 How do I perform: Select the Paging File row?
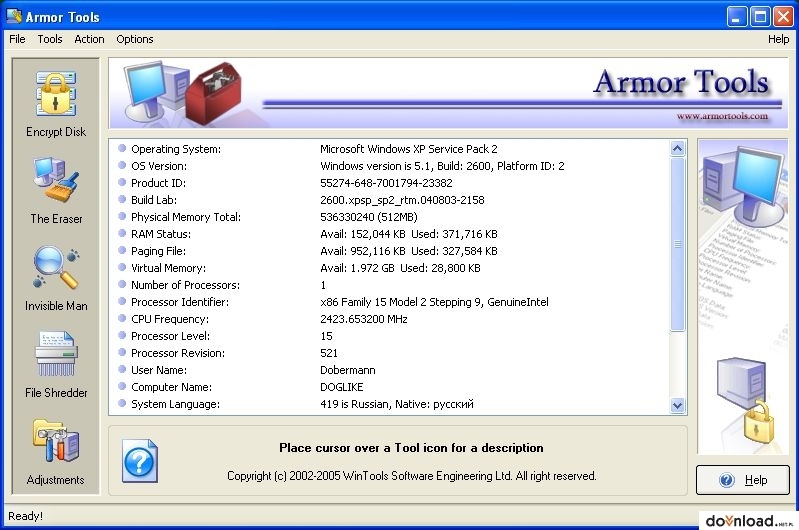[389, 251]
